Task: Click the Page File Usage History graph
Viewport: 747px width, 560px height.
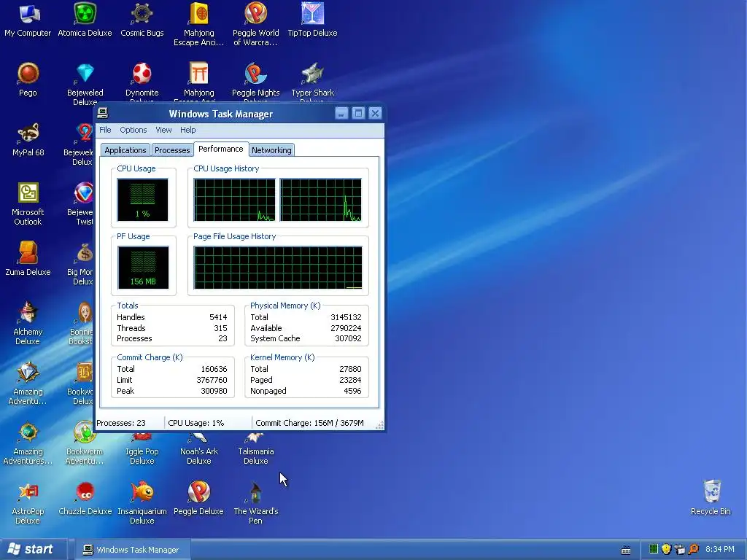Action: pos(278,267)
